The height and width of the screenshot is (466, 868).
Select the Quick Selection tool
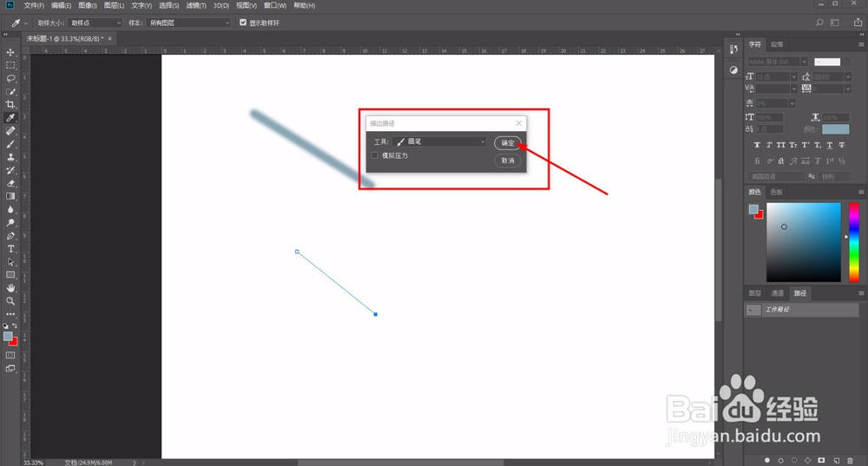click(10, 91)
